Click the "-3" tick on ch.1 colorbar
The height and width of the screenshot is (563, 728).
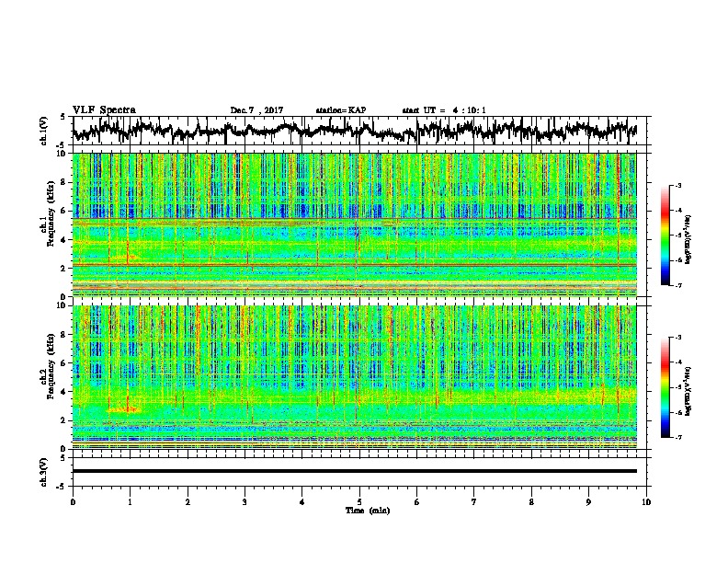point(678,185)
